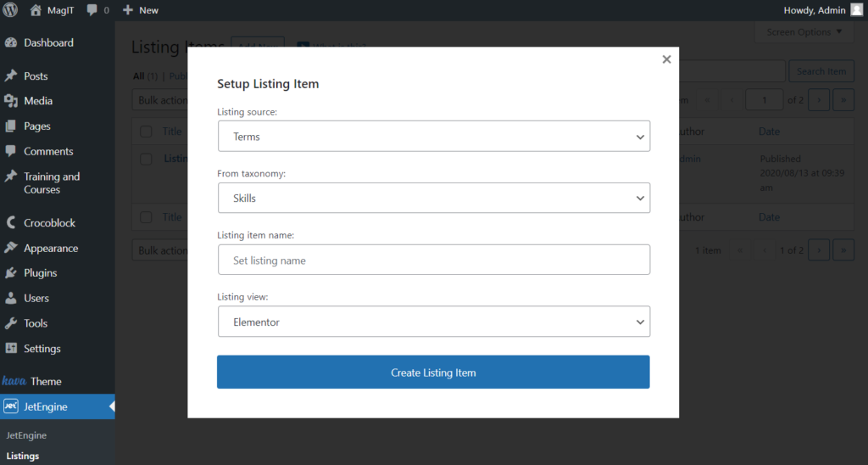Click the Plugins plug icon
The image size is (868, 465).
10,272
